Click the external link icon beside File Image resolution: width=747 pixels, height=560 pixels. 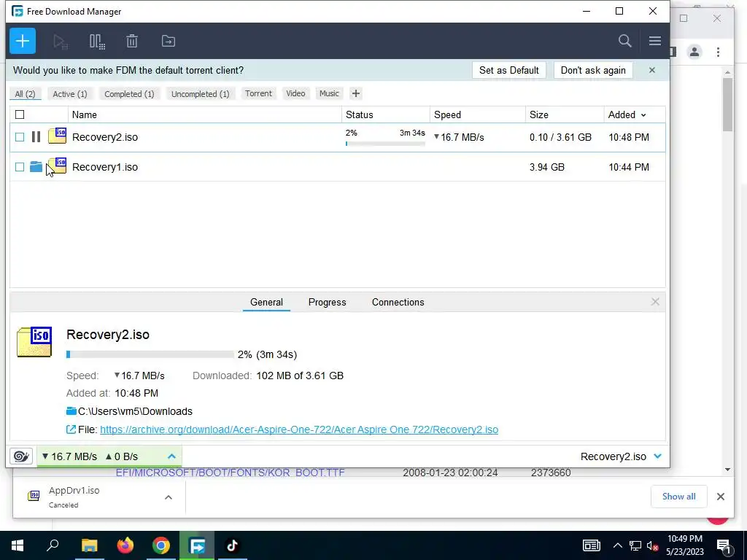[71, 429]
